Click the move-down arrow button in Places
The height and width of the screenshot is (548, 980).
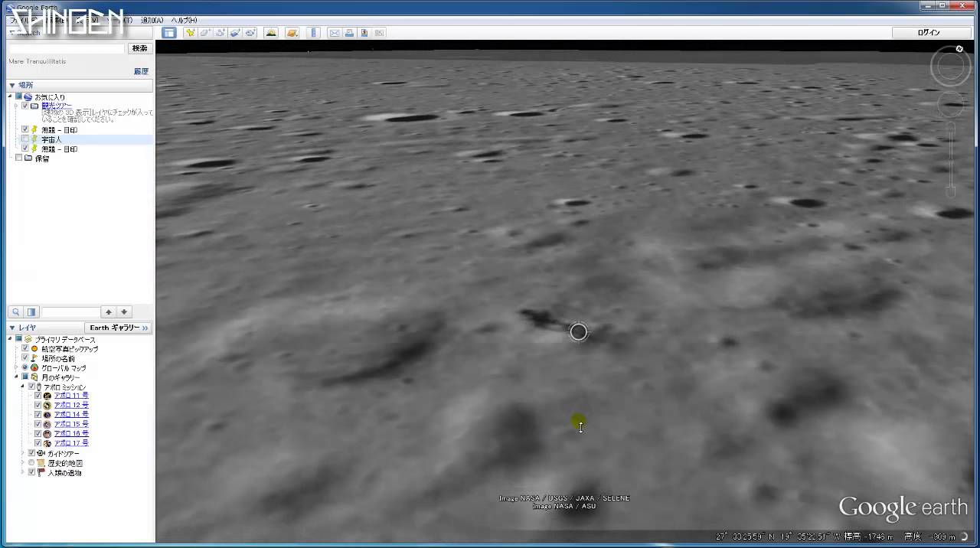point(124,312)
